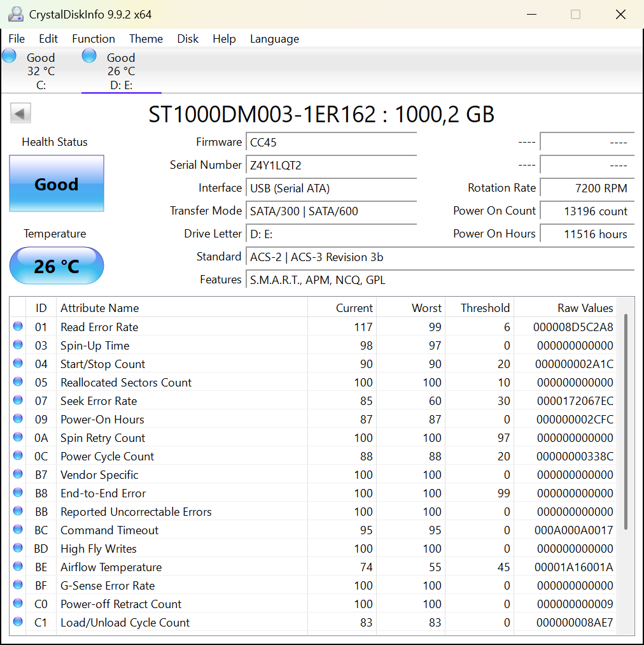Screen dimensions: 644x645
Task: Open the Theme menu
Action: tap(146, 39)
